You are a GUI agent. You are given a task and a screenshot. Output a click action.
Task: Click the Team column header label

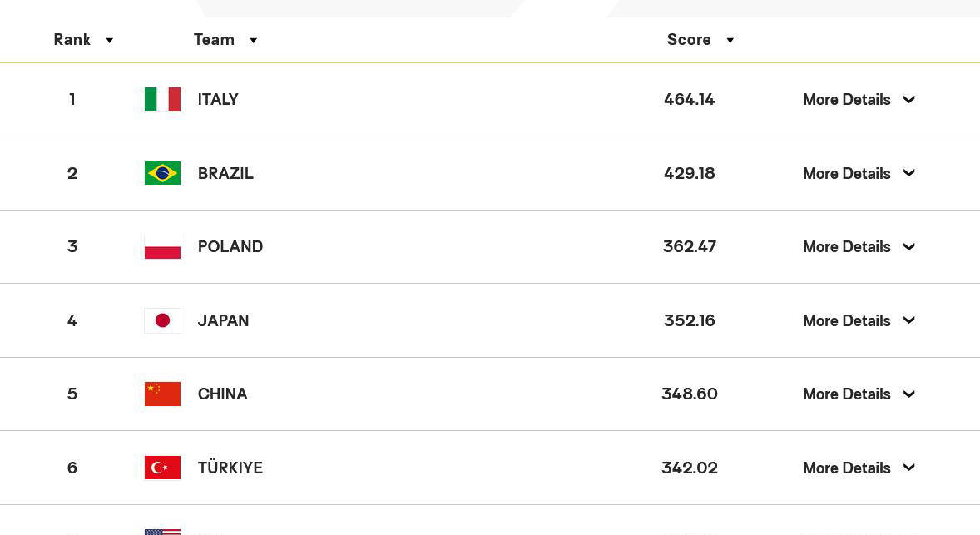click(x=214, y=39)
